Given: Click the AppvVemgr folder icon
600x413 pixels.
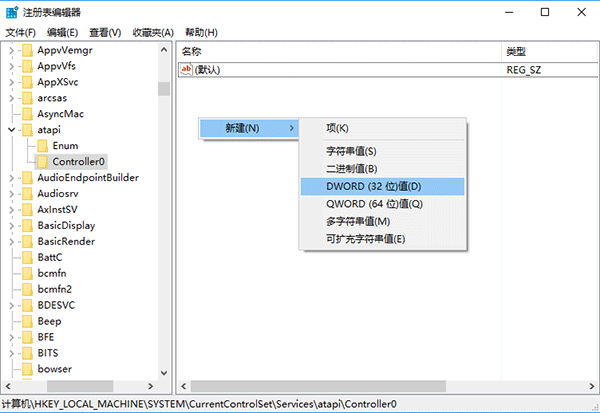Looking at the screenshot, I should click(28, 50).
